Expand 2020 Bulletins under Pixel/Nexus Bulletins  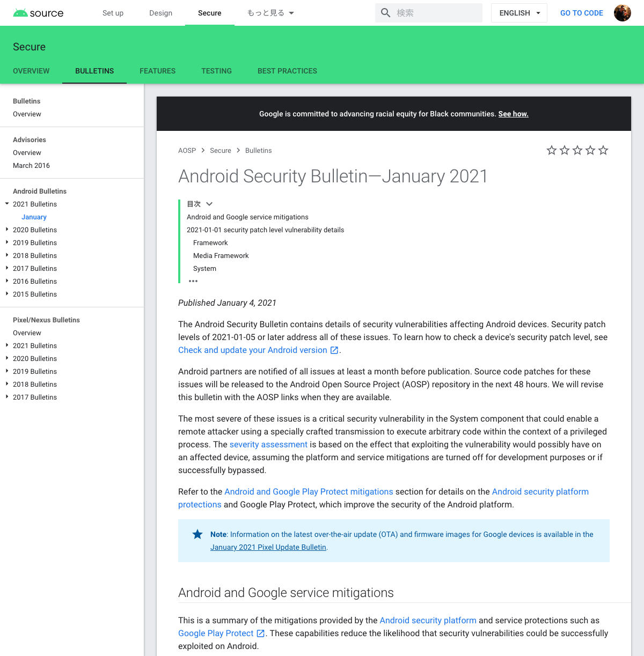click(x=7, y=358)
